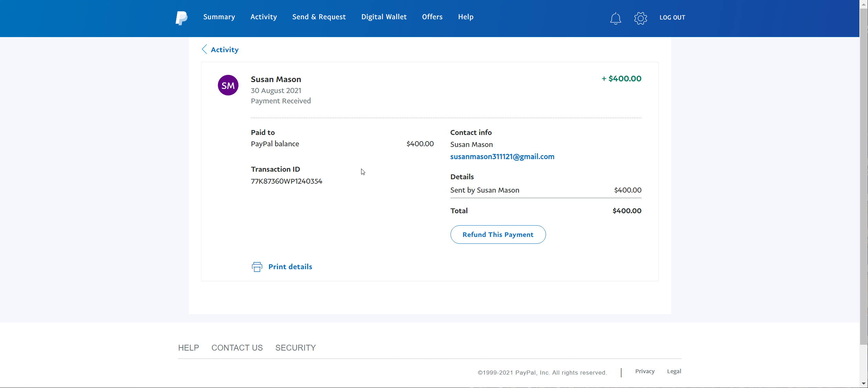Open the Offers page
Viewport: 868px width, 388px height.
click(432, 17)
